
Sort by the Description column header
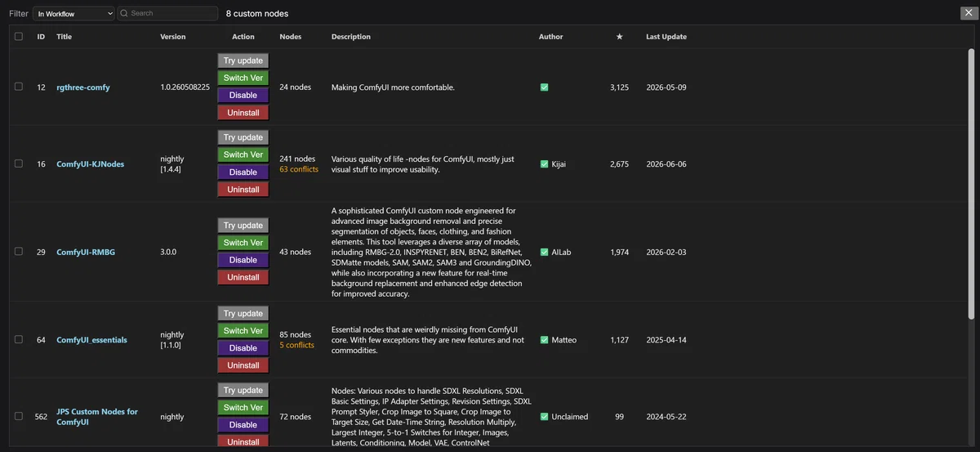[x=351, y=37]
